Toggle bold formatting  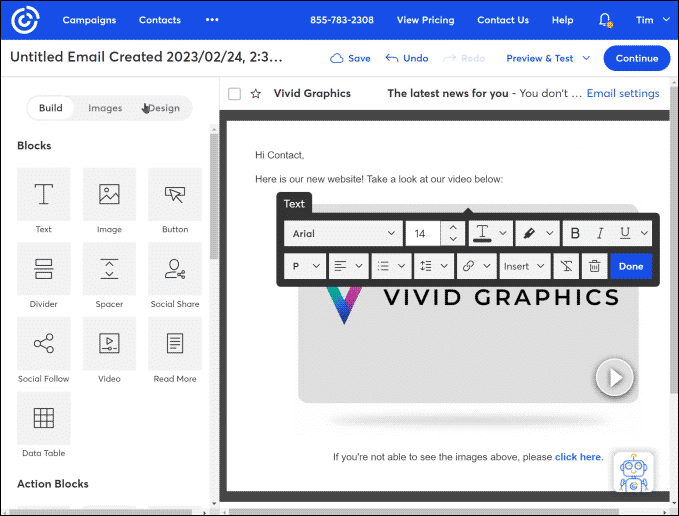(x=575, y=233)
